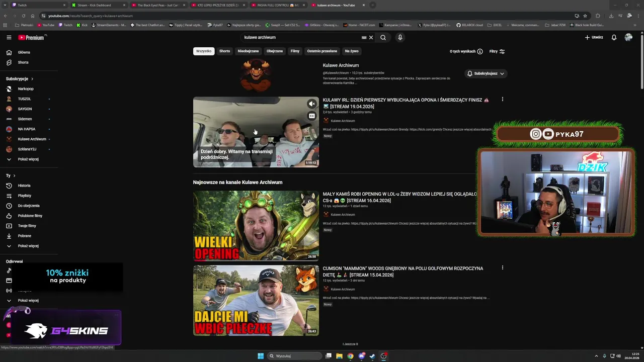This screenshot has height=362, width=644.
Task: Select the Shorts filter chip
Action: (224, 51)
